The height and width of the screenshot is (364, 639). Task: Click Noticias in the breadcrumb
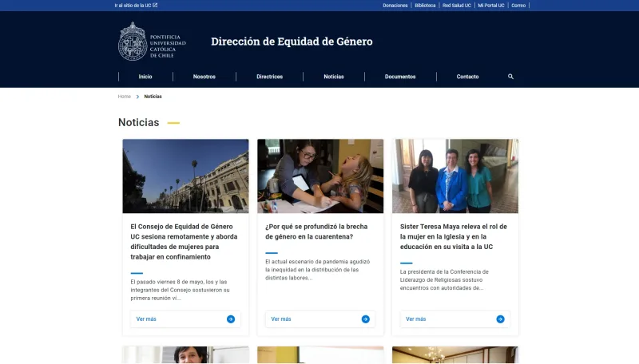(x=153, y=97)
